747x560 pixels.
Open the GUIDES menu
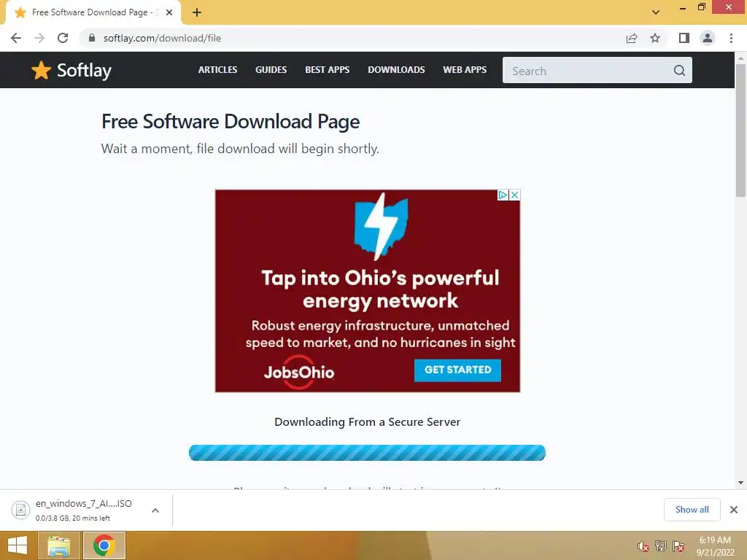pyautogui.click(x=271, y=70)
